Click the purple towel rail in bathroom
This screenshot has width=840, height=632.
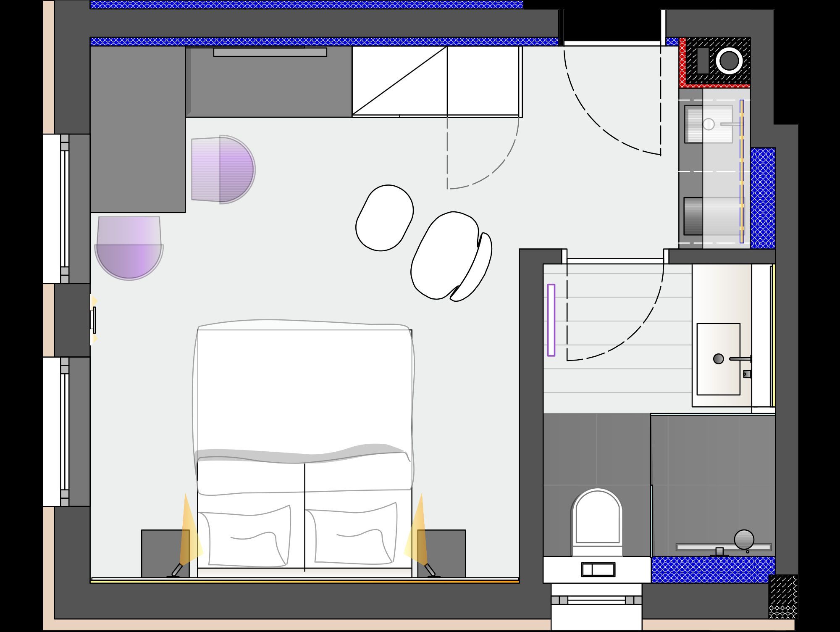point(551,320)
